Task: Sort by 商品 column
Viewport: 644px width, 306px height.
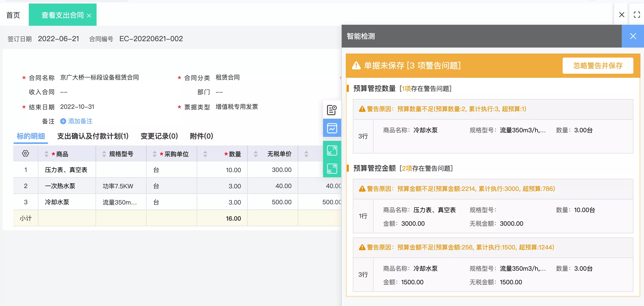Action: click(46, 154)
